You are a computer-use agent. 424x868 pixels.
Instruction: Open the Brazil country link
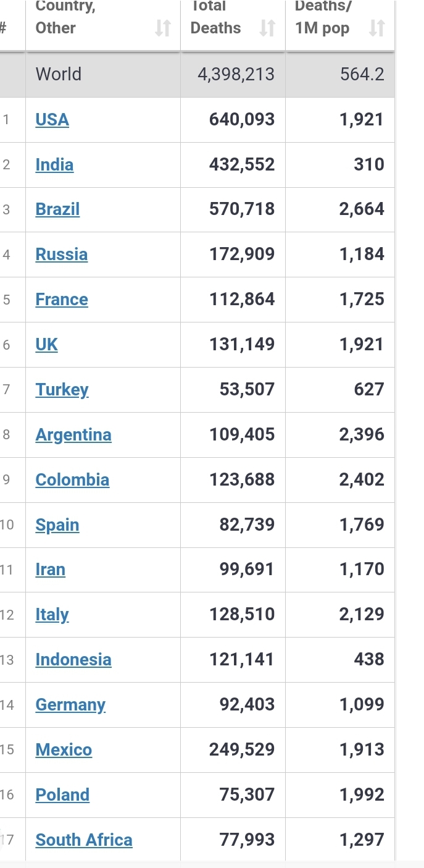tap(57, 209)
